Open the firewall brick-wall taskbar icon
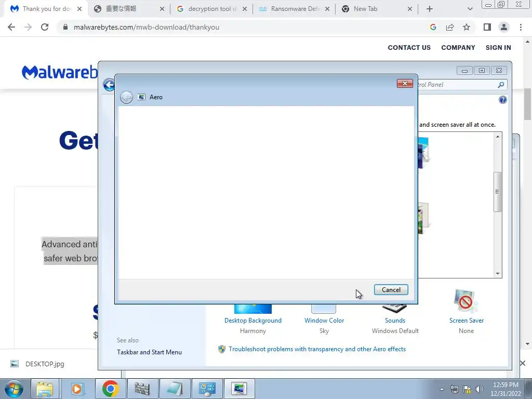The height and width of the screenshot is (399, 532). pos(142,389)
